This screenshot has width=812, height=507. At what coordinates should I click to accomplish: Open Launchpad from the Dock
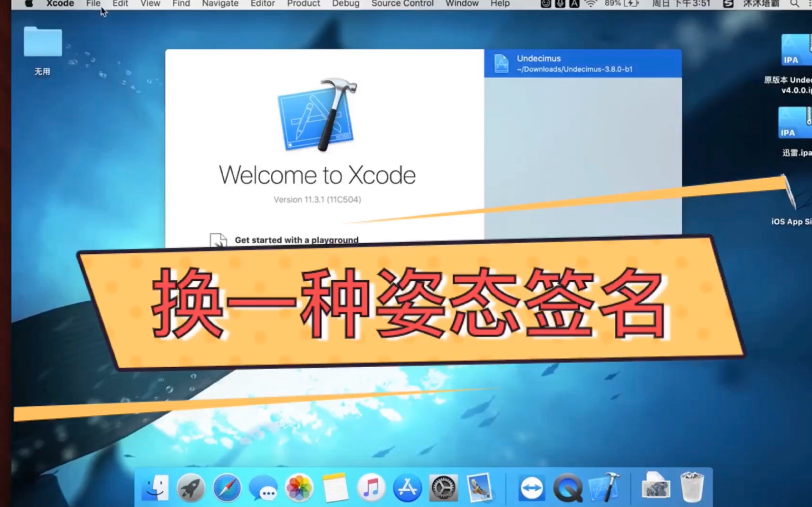point(191,488)
